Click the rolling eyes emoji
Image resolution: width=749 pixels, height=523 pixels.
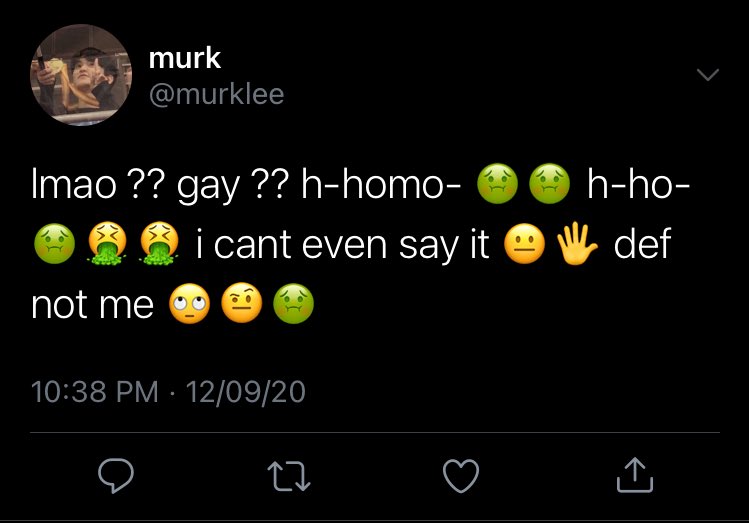(190, 304)
